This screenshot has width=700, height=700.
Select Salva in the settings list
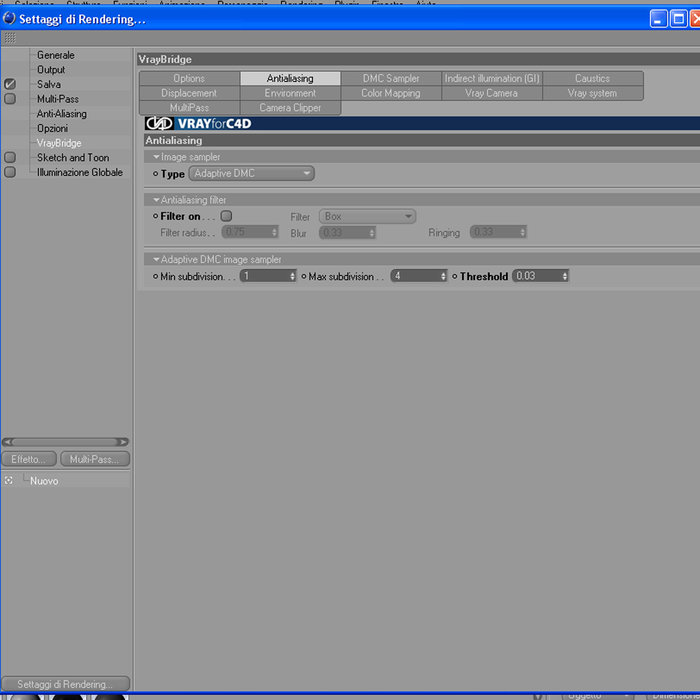point(49,84)
